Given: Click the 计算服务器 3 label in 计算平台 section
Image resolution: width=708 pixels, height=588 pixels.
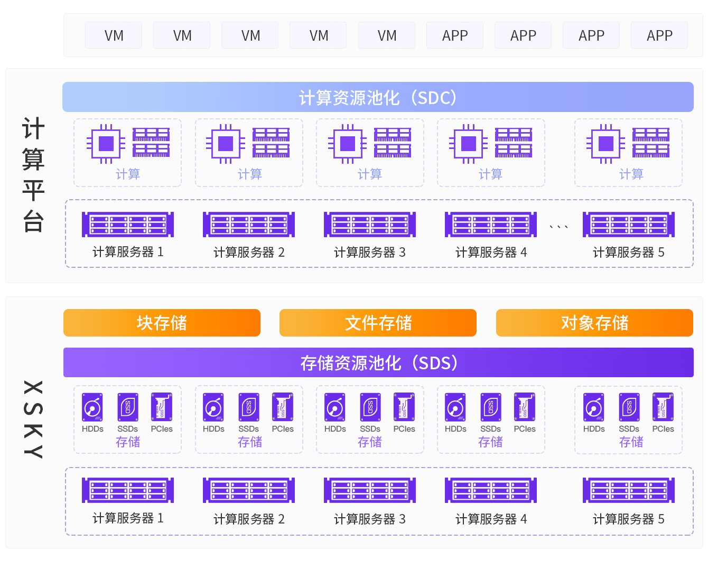Looking at the screenshot, I should pos(370,253).
